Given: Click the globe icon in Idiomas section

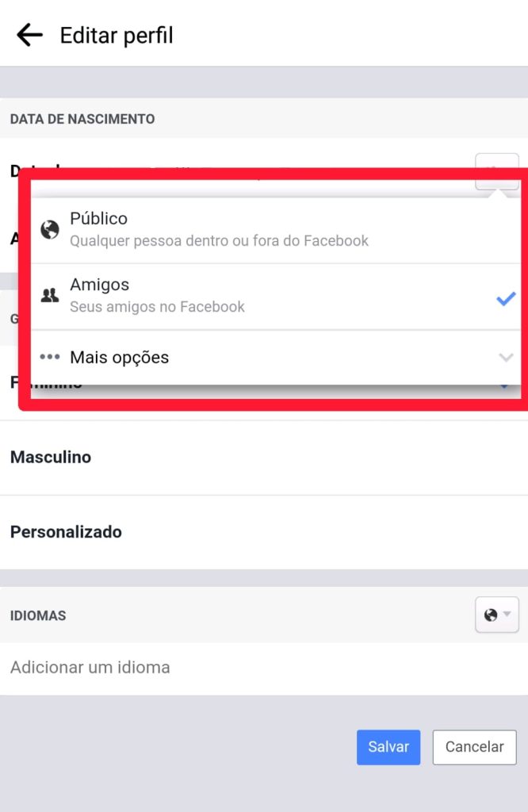Looking at the screenshot, I should click(x=490, y=615).
